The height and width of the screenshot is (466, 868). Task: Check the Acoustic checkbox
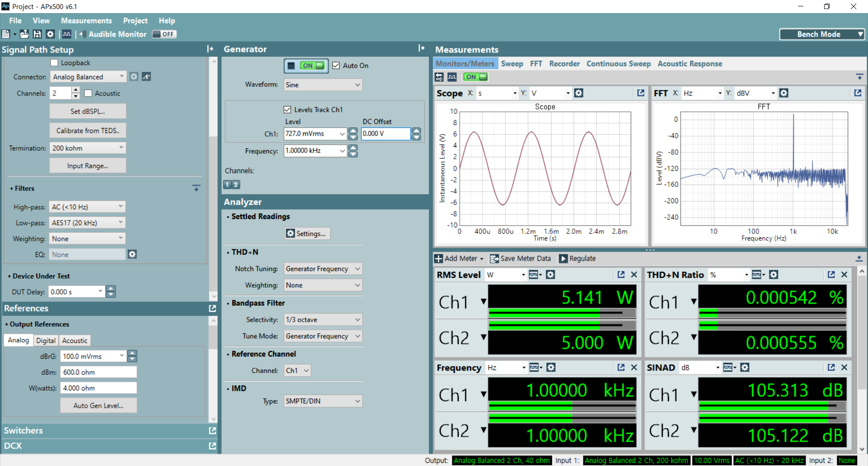pyautogui.click(x=88, y=93)
